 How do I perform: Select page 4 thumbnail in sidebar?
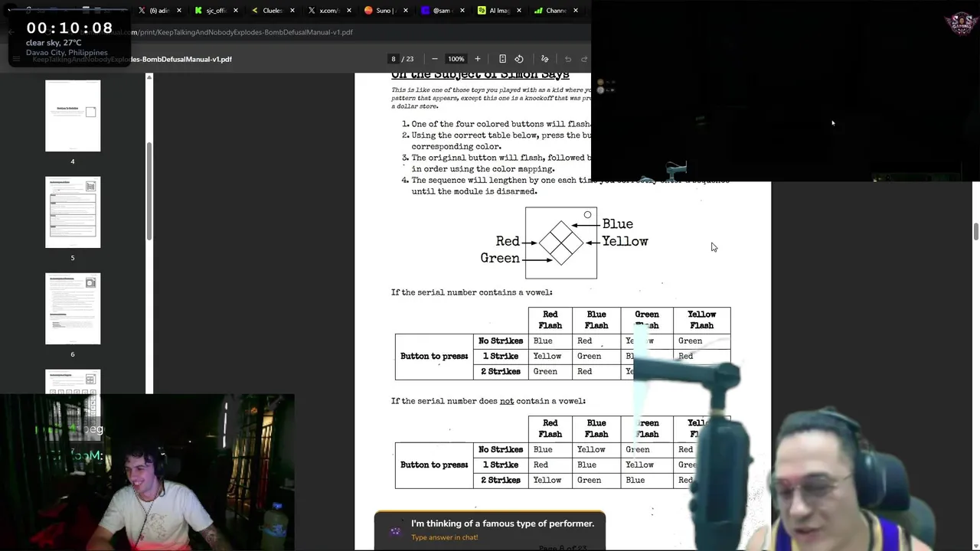pyautogui.click(x=73, y=116)
